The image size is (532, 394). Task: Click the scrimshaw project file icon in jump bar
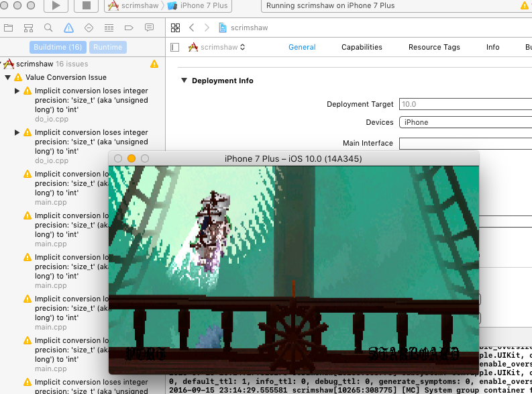pyautogui.click(x=223, y=28)
